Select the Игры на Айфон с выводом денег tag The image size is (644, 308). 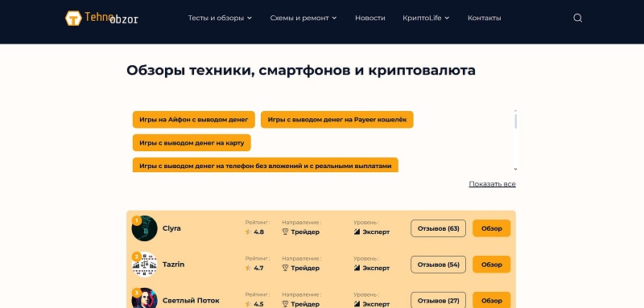pyautogui.click(x=193, y=120)
